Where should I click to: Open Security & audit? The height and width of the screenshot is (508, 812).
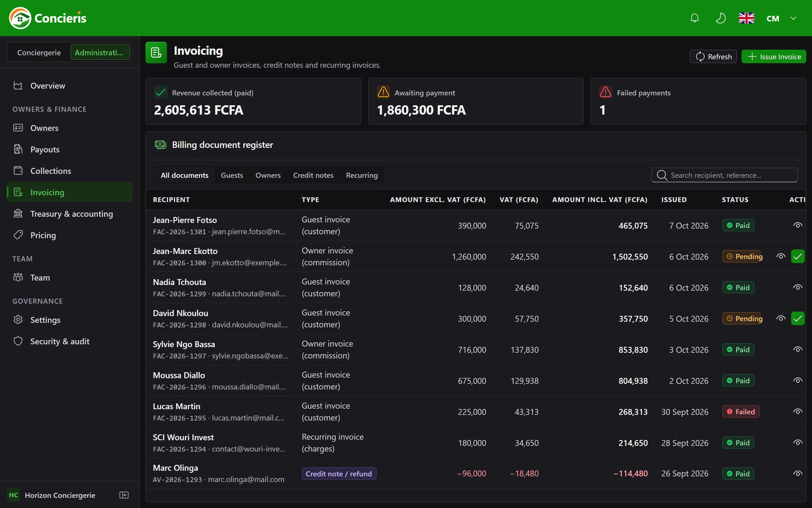[70, 341]
